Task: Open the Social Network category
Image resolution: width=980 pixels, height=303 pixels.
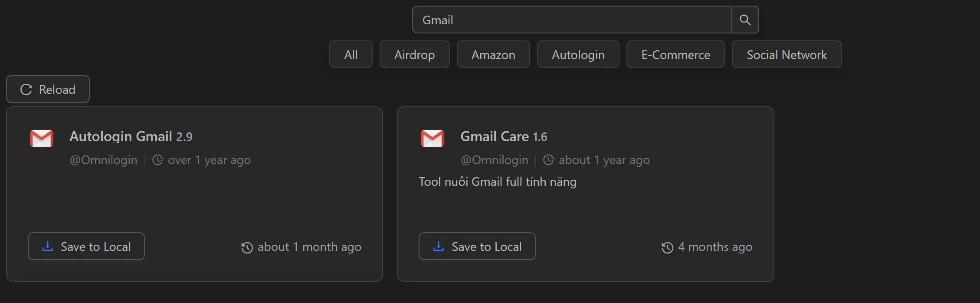Action: [x=787, y=55]
